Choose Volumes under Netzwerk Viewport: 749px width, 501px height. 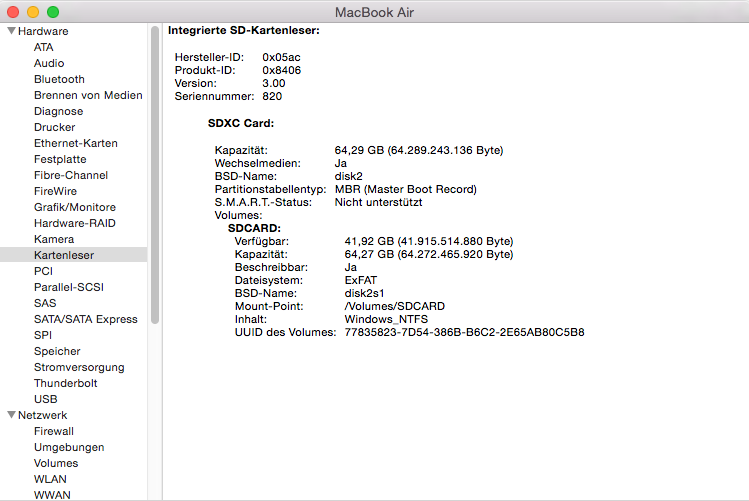[56, 463]
